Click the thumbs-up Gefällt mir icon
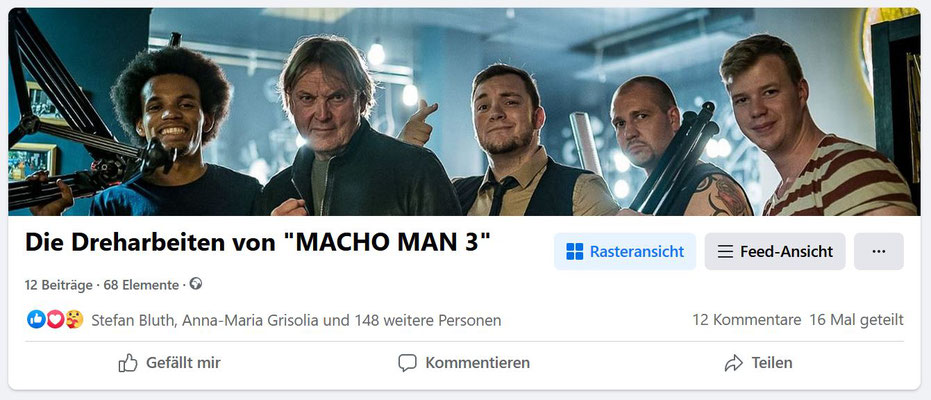 [x=128, y=363]
